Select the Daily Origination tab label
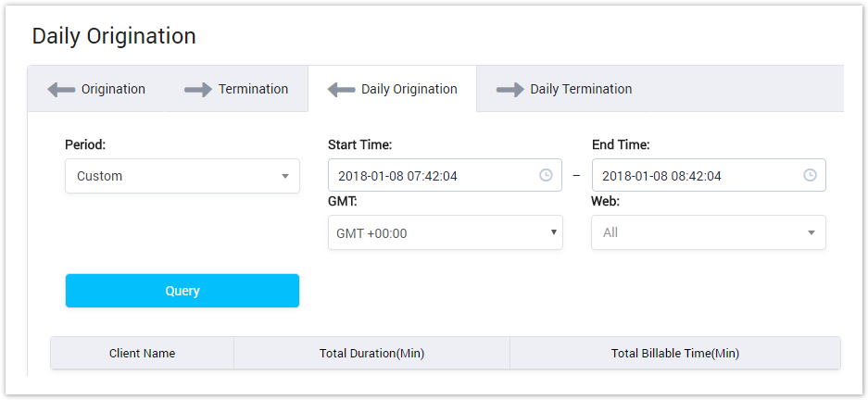Screen dimensions: 868x400 tap(409, 90)
